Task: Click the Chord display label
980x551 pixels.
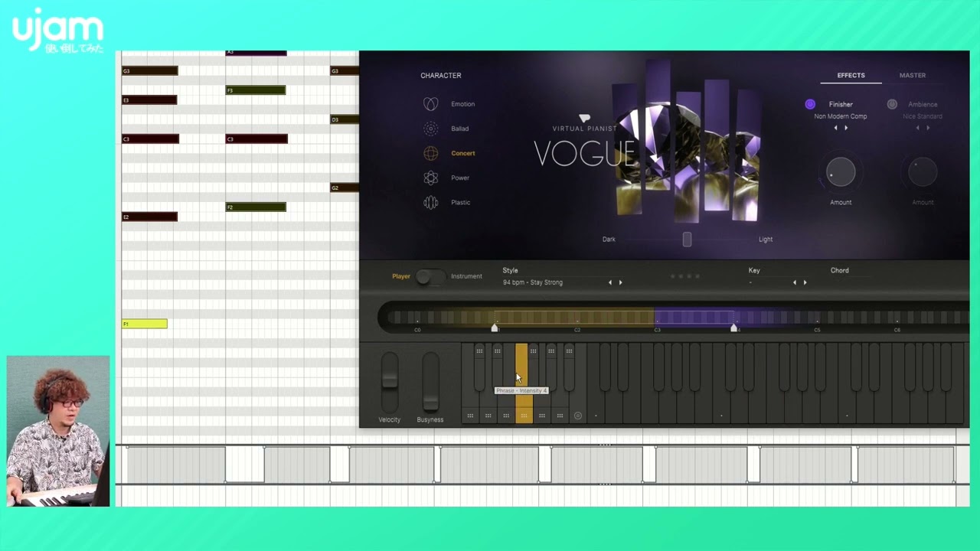Action: (x=840, y=270)
